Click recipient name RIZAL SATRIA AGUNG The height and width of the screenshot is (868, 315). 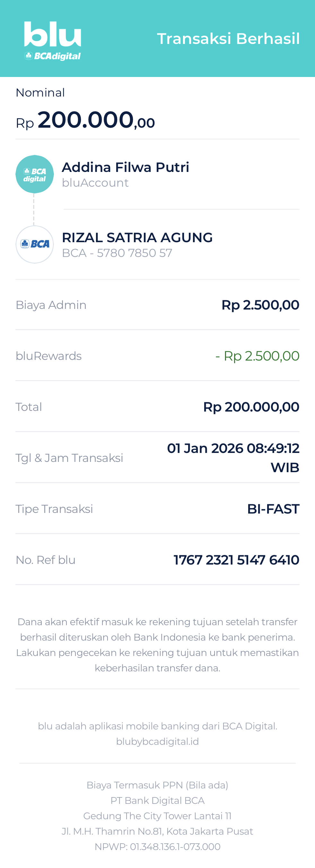point(137,238)
